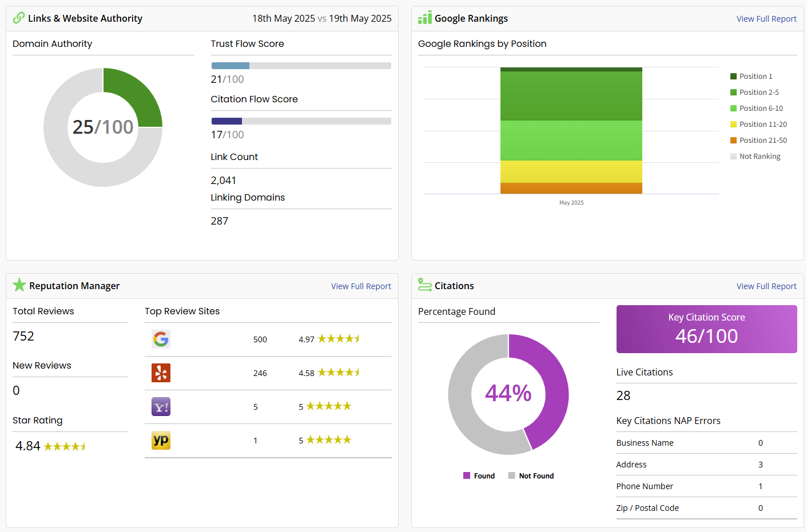Toggle the Found legend item
The width and height of the screenshot is (807, 532).
[479, 476]
